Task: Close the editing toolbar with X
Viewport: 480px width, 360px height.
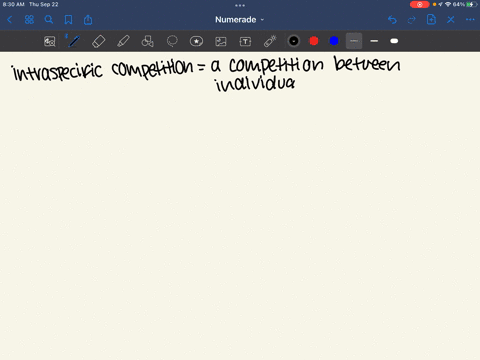Action: pyautogui.click(x=451, y=20)
